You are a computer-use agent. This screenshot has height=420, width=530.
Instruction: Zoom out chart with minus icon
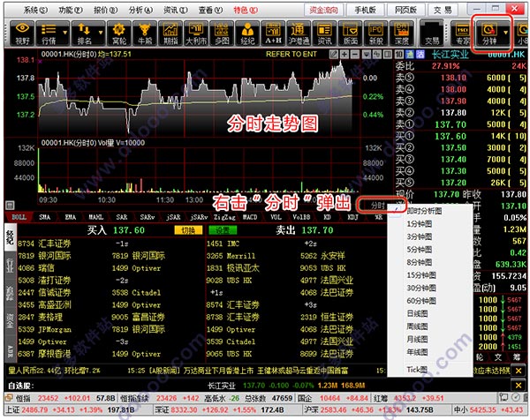355,54
